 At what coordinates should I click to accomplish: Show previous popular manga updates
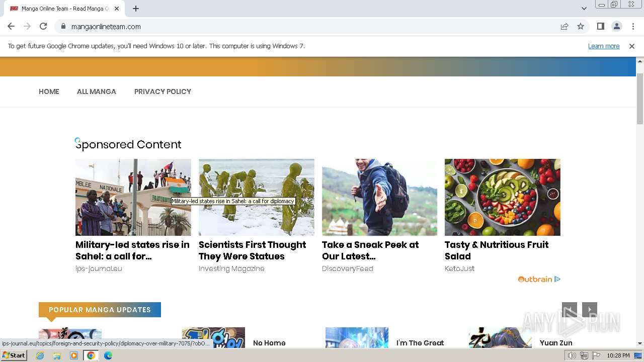[570, 310]
